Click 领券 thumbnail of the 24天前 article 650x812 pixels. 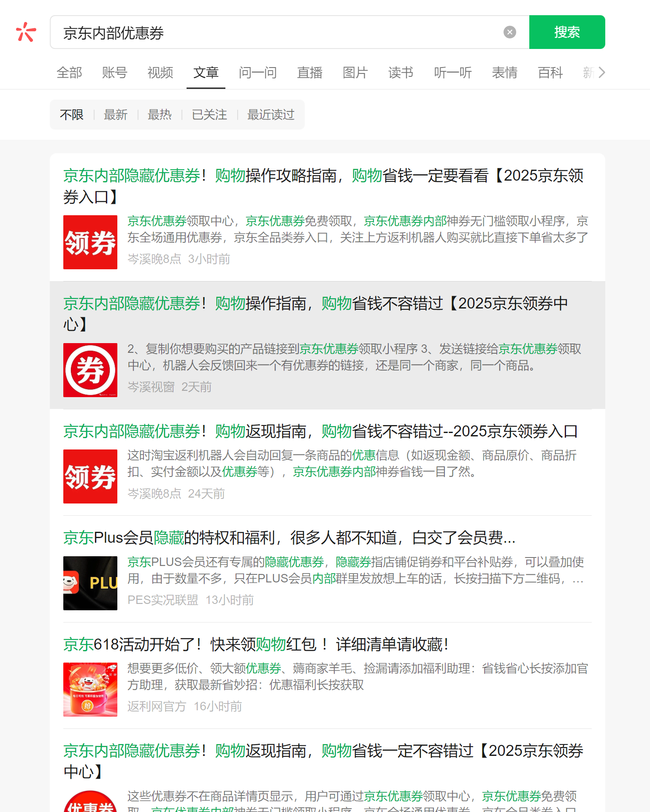(90, 476)
